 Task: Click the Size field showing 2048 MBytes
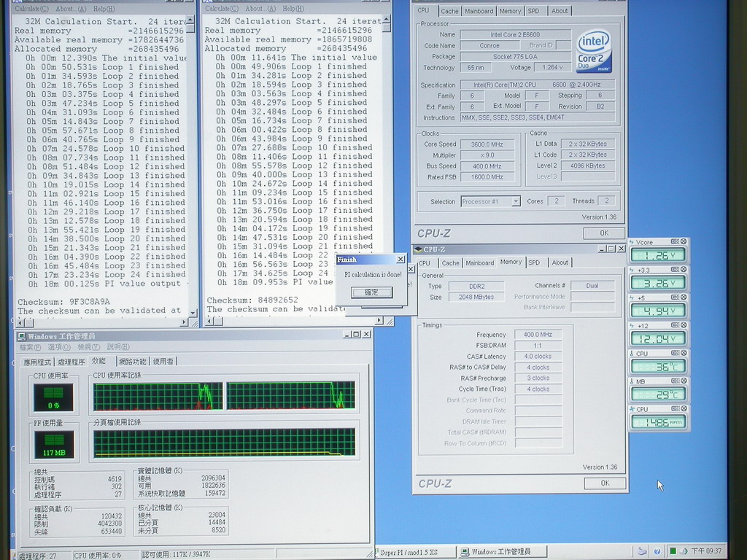[x=476, y=297]
